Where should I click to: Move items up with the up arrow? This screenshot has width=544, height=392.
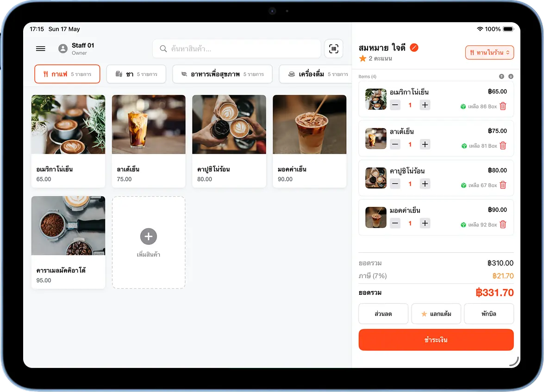pyautogui.click(x=501, y=76)
